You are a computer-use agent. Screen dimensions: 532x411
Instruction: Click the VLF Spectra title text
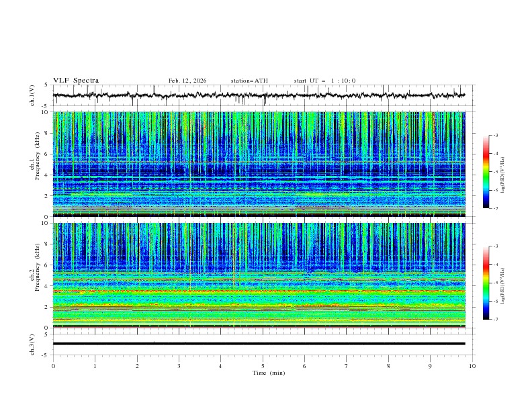[76, 81]
